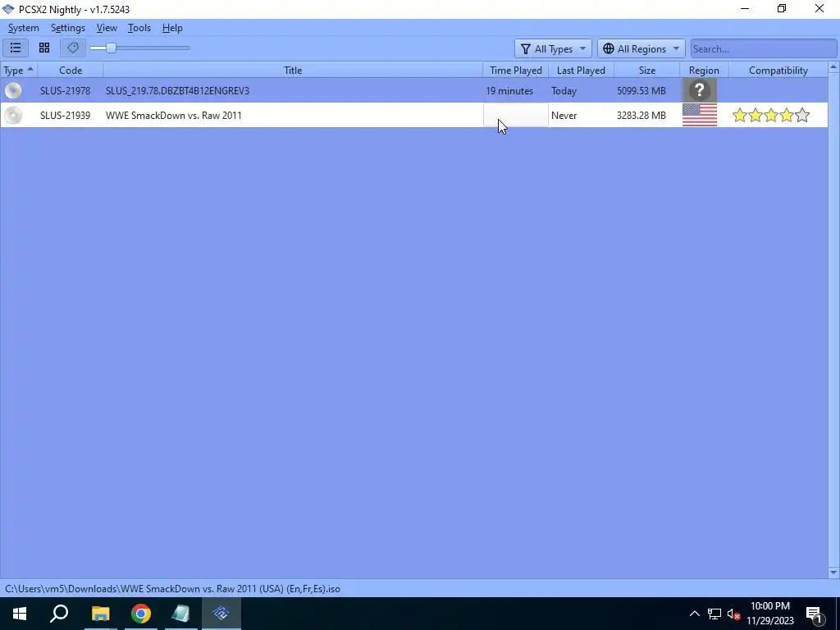This screenshot has width=840, height=630.
Task: Open the Settings menu
Action: pyautogui.click(x=68, y=28)
